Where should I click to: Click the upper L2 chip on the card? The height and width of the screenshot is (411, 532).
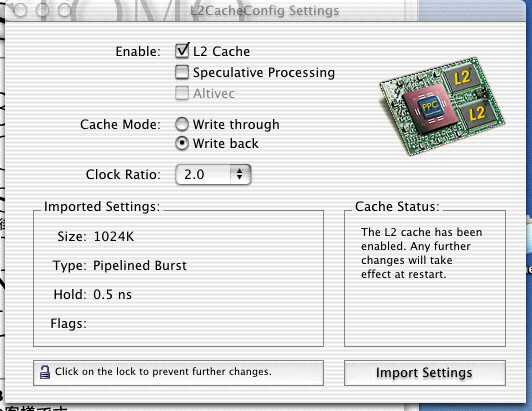tap(462, 77)
